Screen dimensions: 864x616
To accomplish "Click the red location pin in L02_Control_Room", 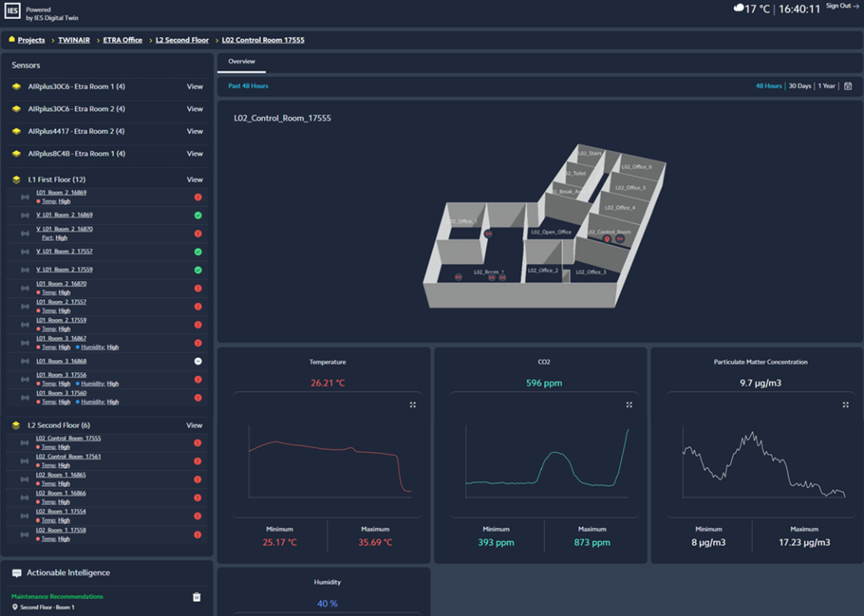I will 607,239.
